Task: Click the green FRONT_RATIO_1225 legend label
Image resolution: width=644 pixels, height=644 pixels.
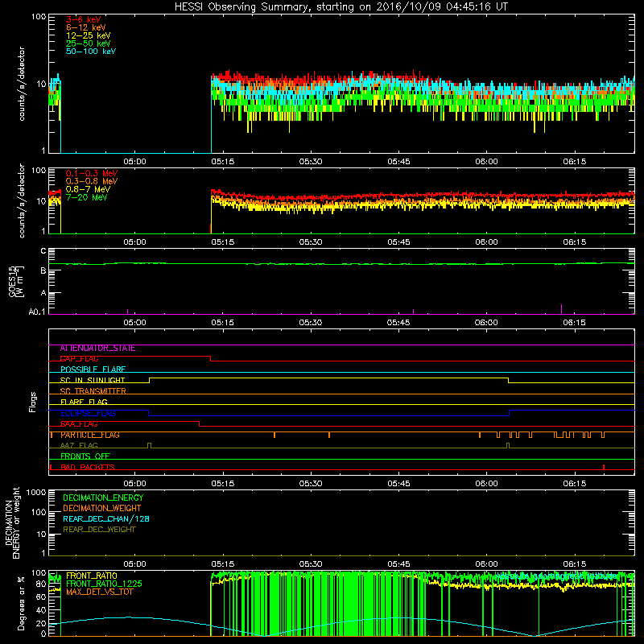Action: point(104,584)
